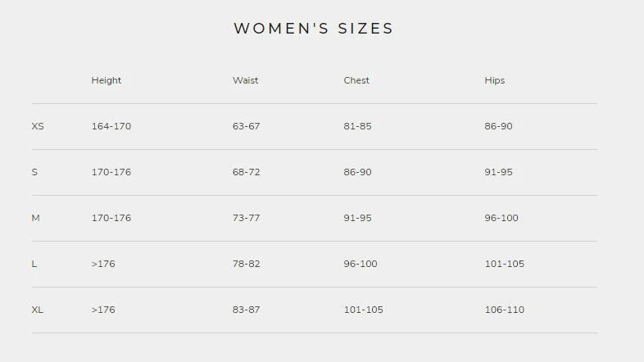Select the 96-100 hips value for M

click(501, 218)
